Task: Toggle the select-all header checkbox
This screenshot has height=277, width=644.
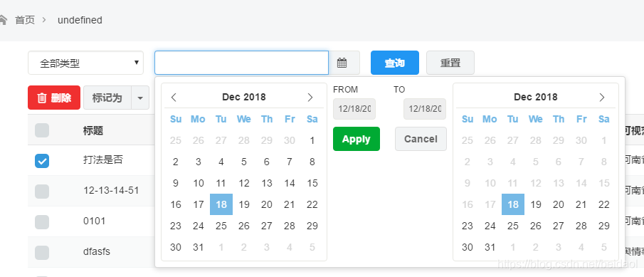Action: coord(42,130)
